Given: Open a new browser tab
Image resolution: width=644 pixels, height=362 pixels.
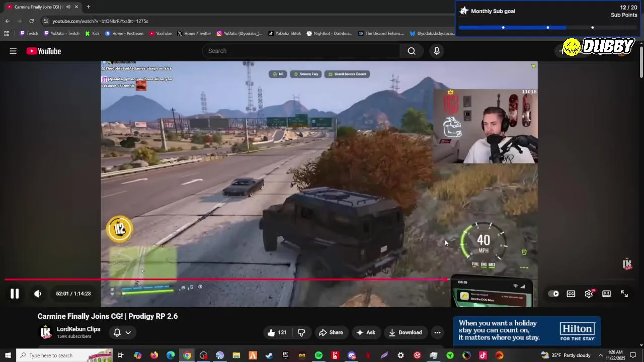Looking at the screenshot, I should 89,7.
